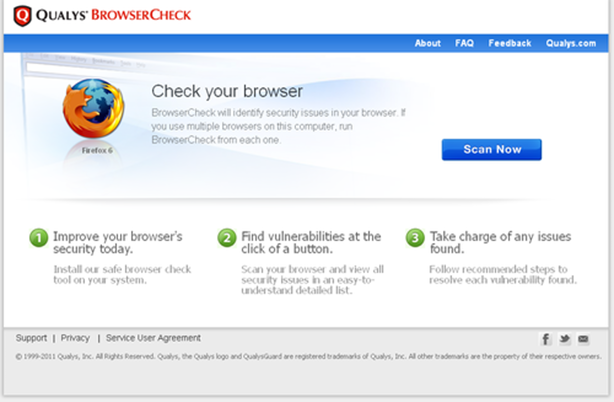Click the copyright 1999-2011 Qualys notice
The image size is (614, 402).
click(308, 357)
